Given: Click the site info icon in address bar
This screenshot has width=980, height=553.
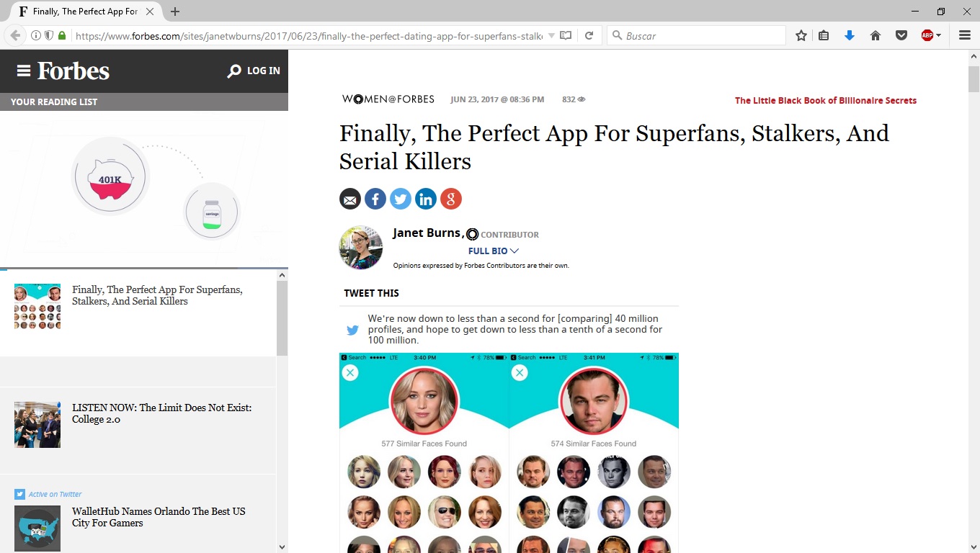Looking at the screenshot, I should (36, 35).
